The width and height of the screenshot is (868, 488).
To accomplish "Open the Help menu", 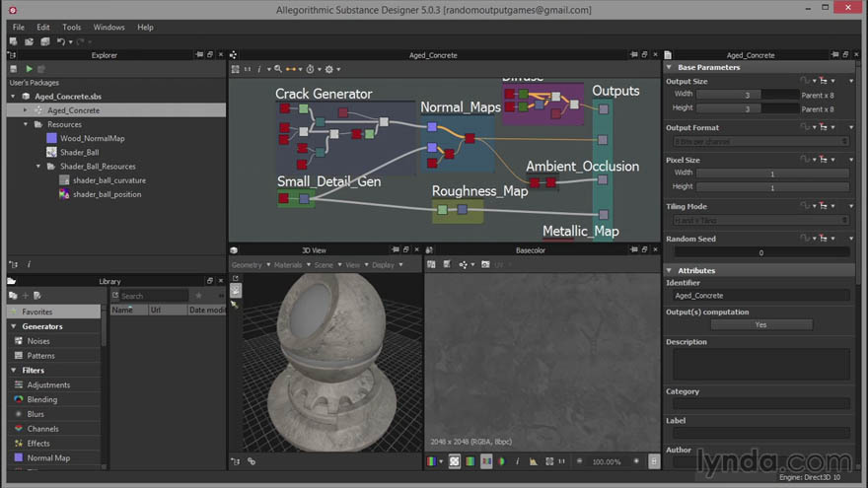I will 145,28.
